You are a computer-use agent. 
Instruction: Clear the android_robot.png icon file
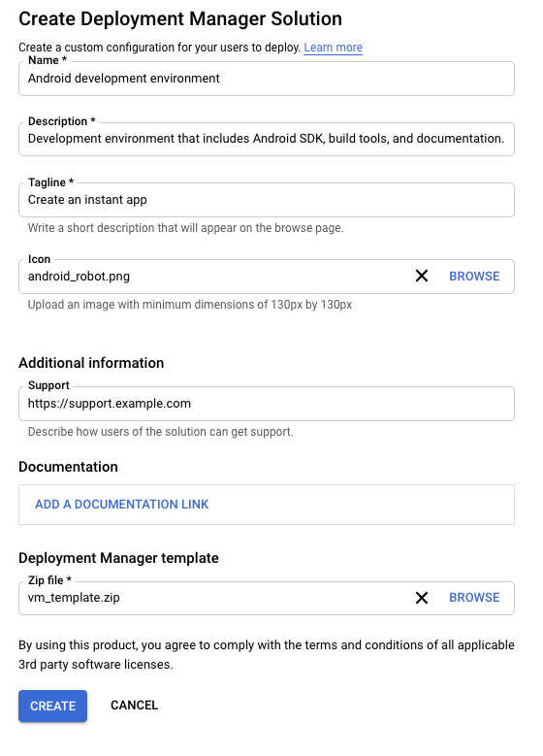422,276
